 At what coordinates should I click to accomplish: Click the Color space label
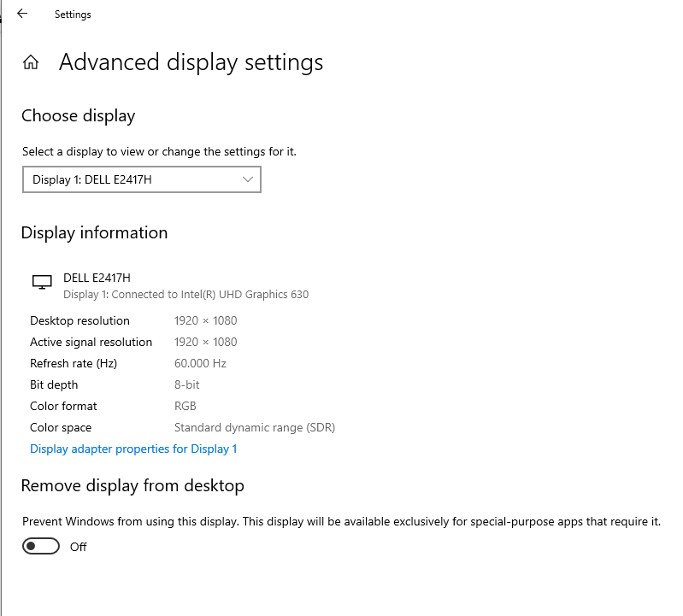pyautogui.click(x=61, y=427)
